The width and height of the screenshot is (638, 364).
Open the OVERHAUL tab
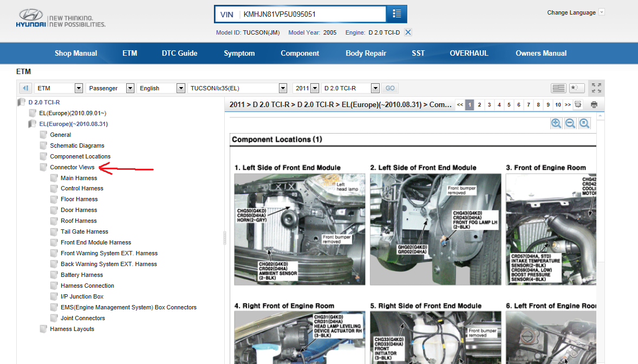click(x=468, y=53)
